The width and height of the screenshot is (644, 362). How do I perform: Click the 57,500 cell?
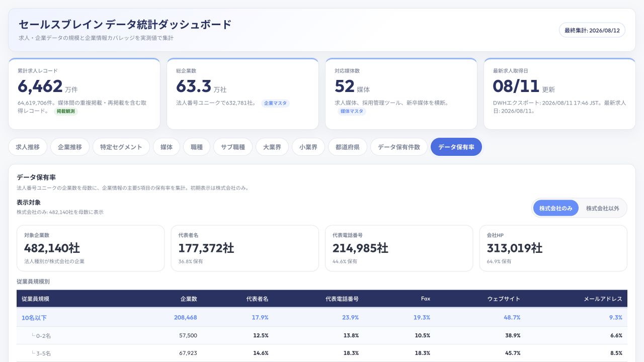(x=188, y=335)
